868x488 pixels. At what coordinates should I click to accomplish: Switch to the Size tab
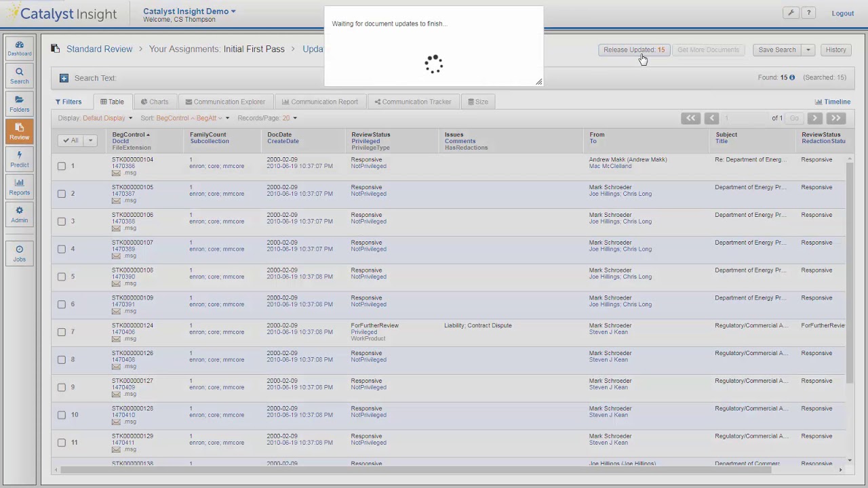478,102
